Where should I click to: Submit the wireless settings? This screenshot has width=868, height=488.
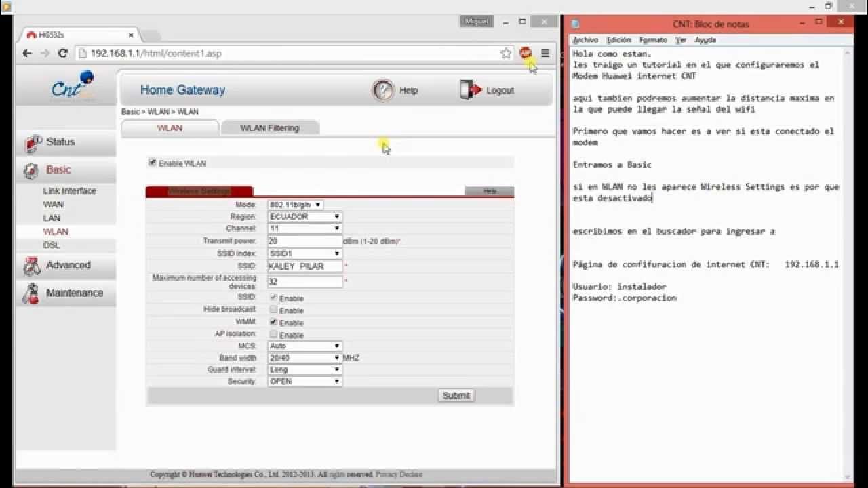tap(456, 396)
